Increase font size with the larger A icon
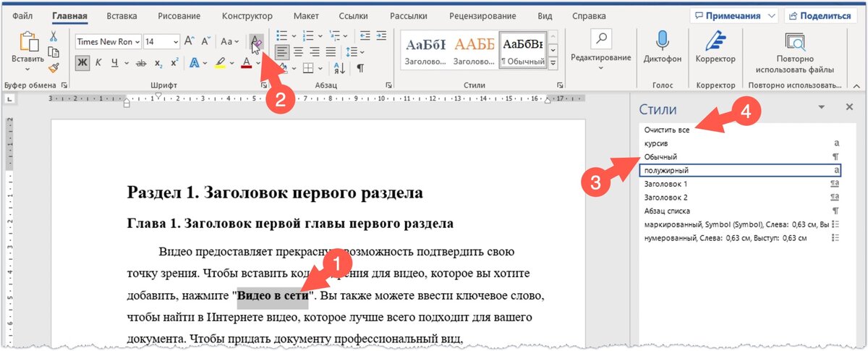868x351 pixels. (190, 42)
